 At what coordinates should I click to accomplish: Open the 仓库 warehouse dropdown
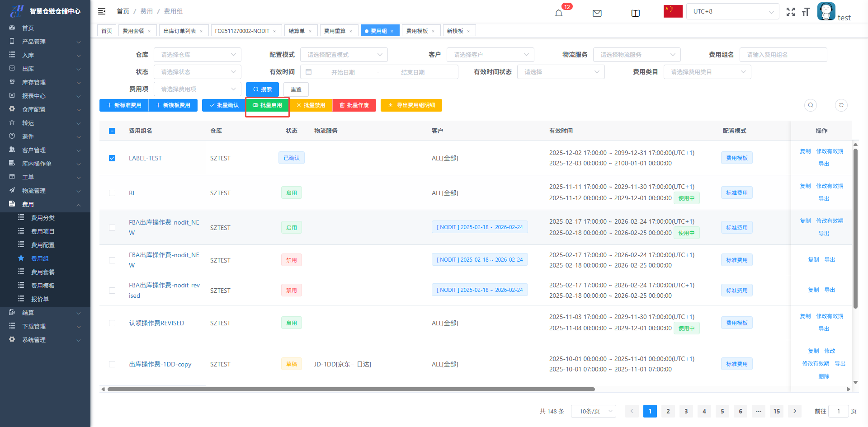(x=198, y=55)
